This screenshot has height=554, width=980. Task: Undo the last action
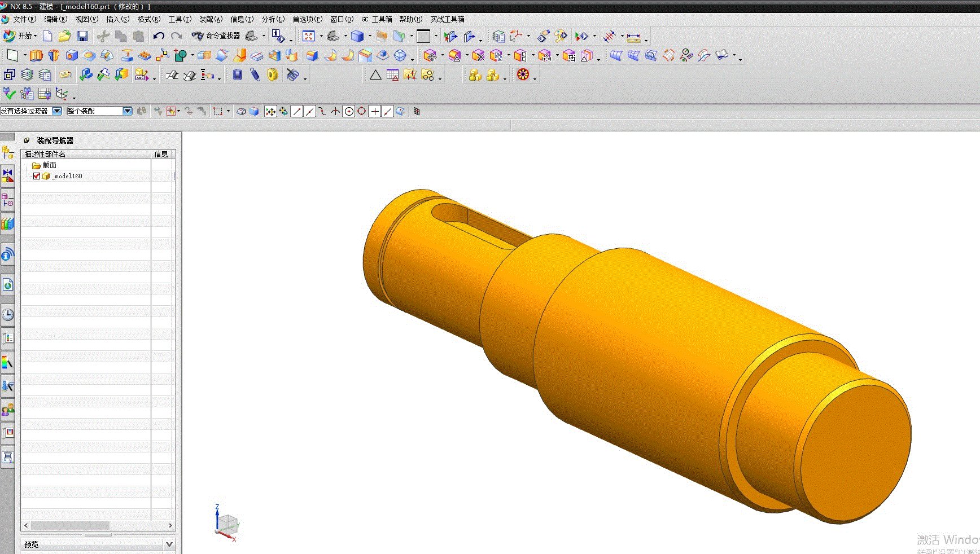point(159,36)
